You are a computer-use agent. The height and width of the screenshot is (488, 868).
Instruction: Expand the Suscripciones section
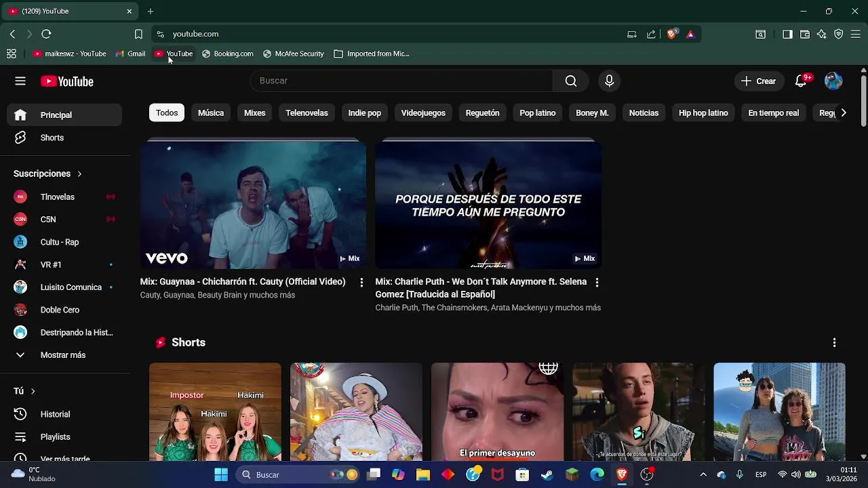click(47, 174)
